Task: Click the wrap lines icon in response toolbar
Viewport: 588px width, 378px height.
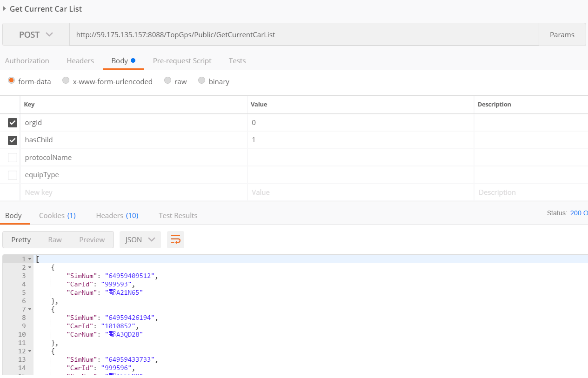Action: pos(175,239)
